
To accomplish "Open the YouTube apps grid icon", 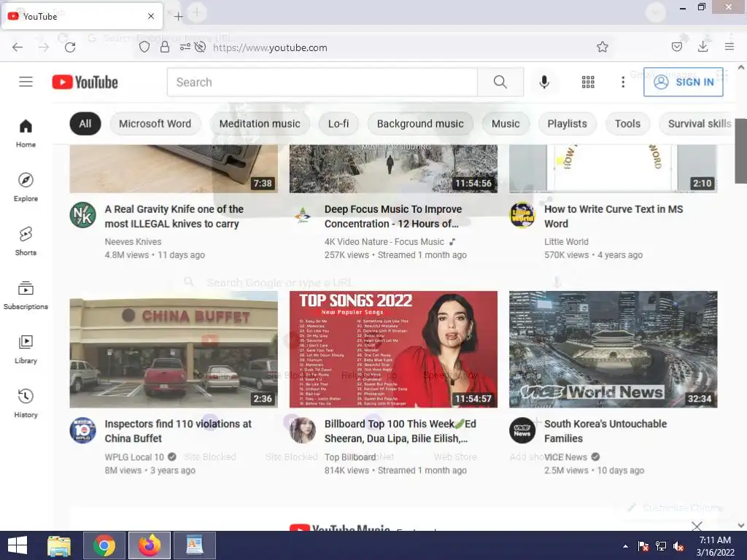I will click(588, 82).
